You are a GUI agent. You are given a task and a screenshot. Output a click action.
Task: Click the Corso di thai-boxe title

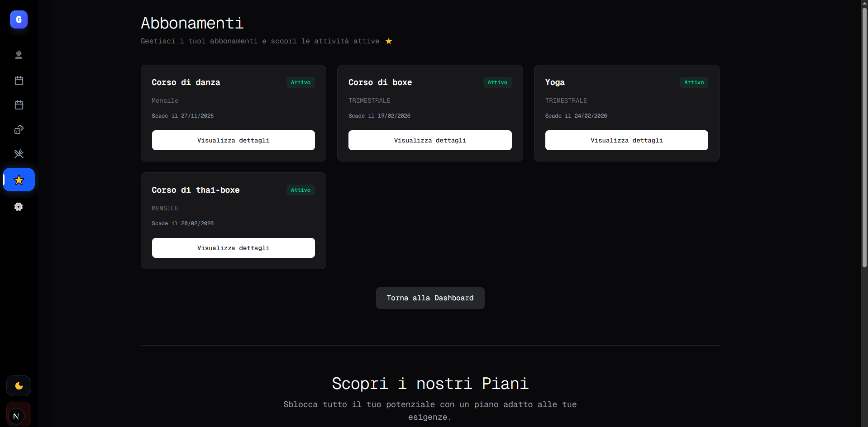click(196, 190)
